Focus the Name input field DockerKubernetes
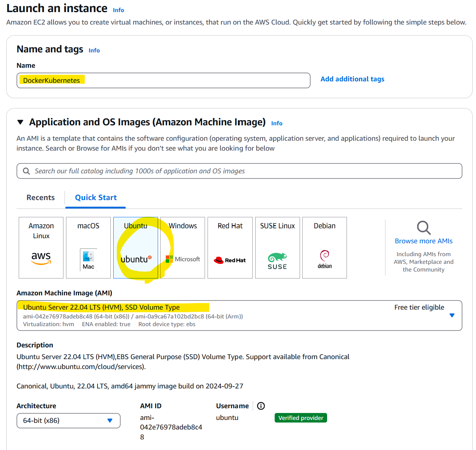The height and width of the screenshot is (450, 476). pos(164,80)
